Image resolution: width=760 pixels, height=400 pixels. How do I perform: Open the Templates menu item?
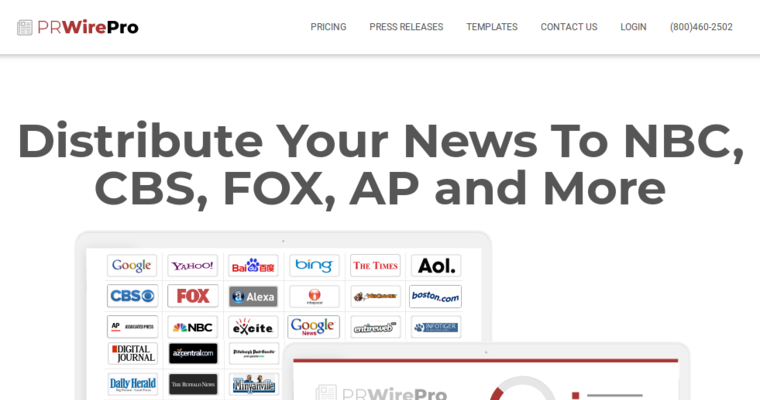[492, 27]
